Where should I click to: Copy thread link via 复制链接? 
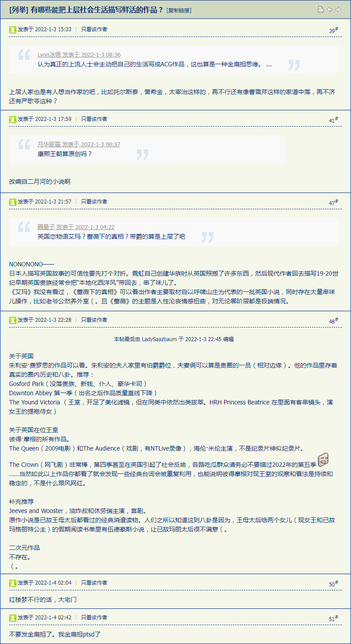coord(179,10)
